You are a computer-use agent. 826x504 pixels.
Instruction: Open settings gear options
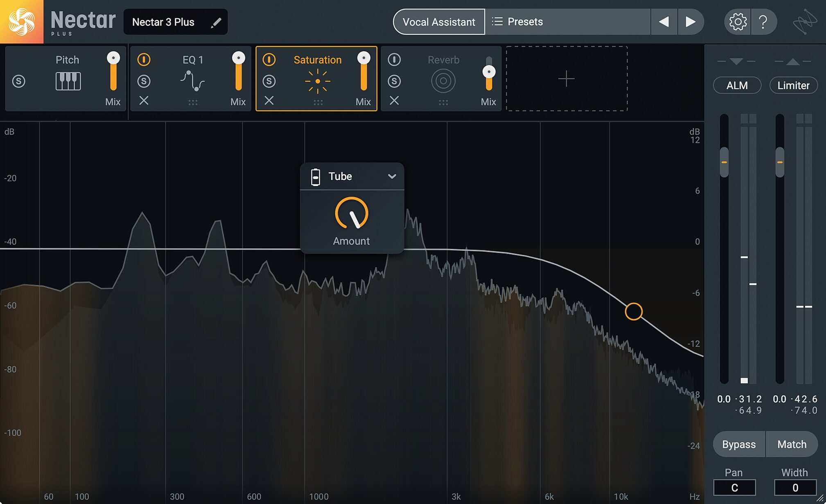point(738,22)
